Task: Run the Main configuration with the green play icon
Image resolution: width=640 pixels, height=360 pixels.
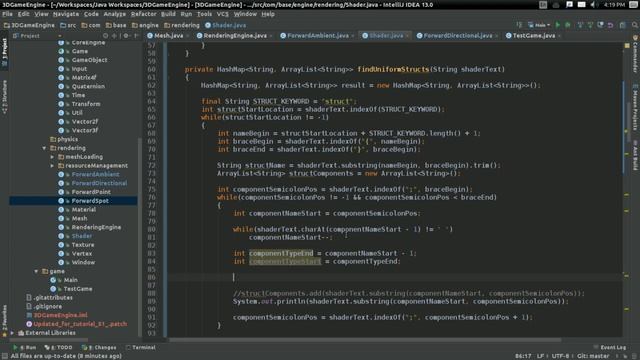Action: tap(558, 25)
